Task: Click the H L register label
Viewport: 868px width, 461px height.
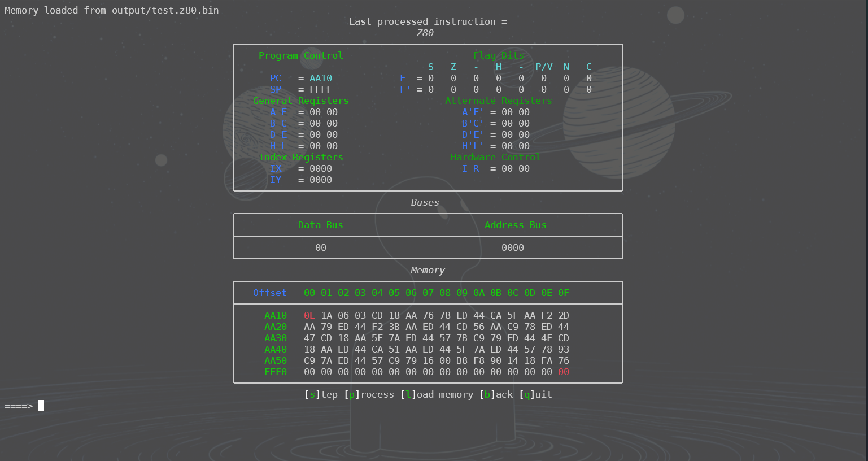Action: [278, 146]
